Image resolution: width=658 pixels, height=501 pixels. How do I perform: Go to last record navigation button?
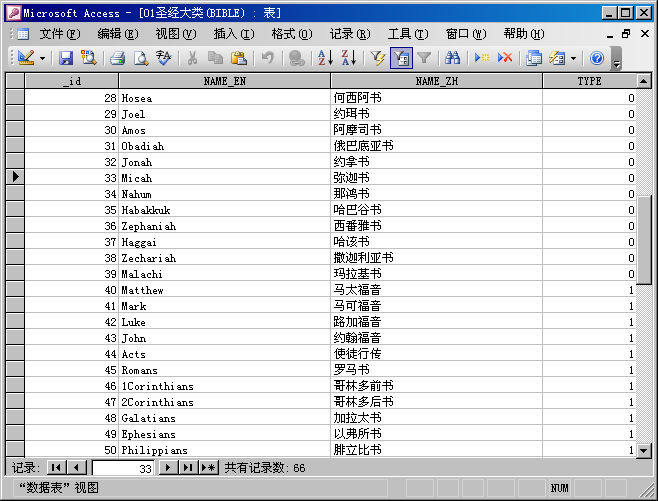tap(188, 467)
